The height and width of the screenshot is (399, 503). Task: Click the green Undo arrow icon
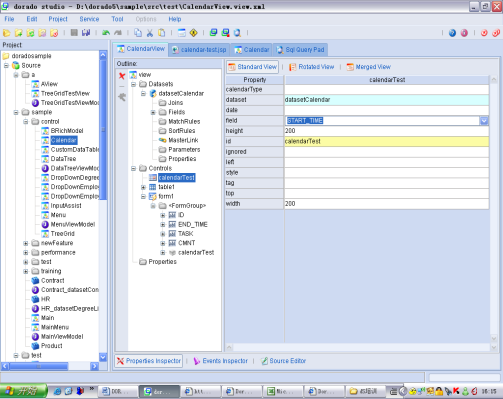tap(106, 33)
